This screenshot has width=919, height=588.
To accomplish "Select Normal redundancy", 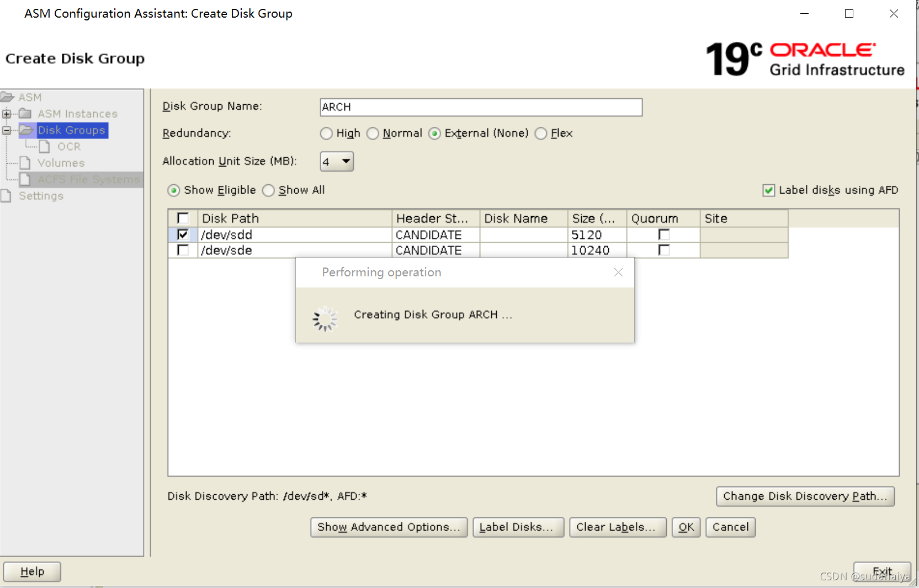I will point(373,133).
